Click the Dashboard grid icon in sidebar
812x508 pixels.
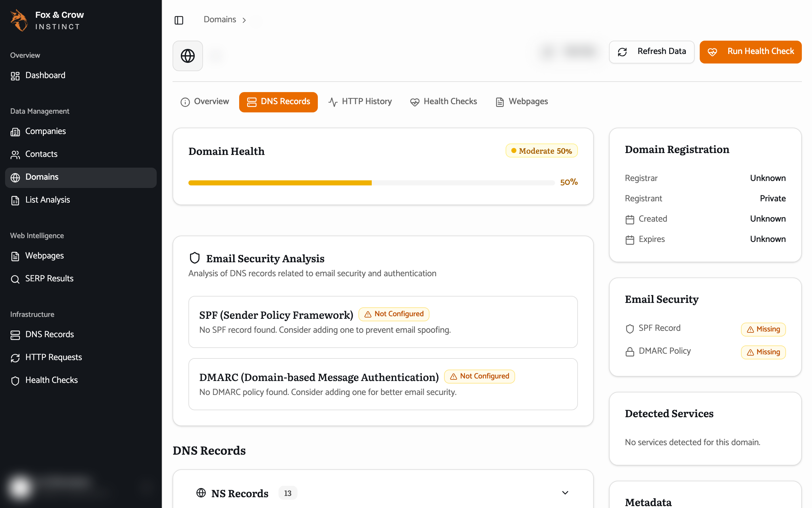click(15, 76)
